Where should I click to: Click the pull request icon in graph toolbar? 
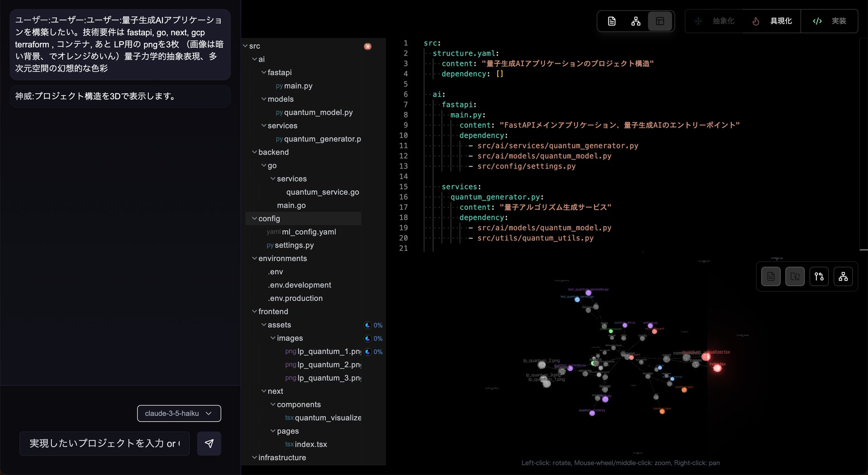point(819,277)
